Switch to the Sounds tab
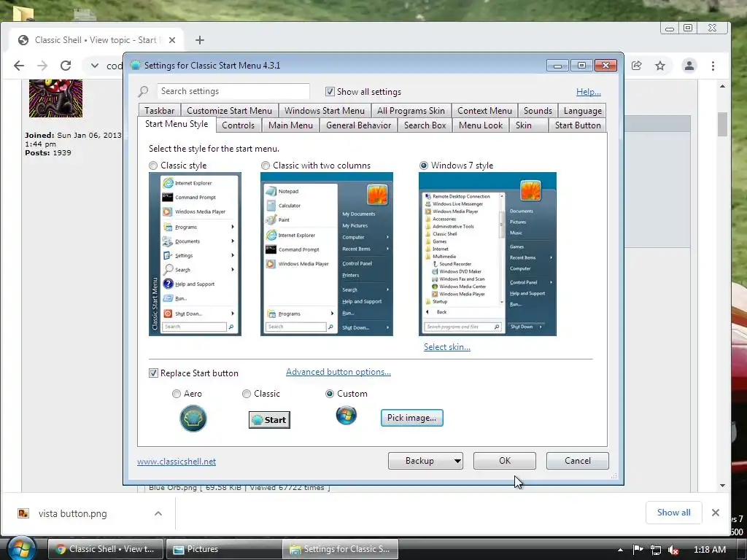Viewport: 747px width, 560px height. [538, 111]
